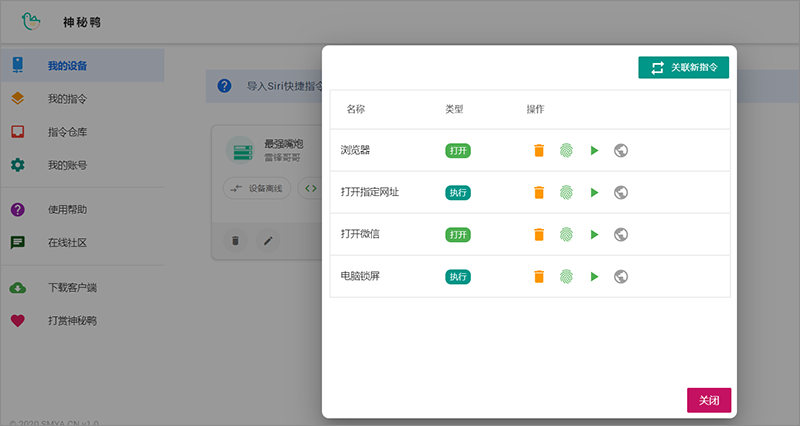The width and height of the screenshot is (800, 426).
Task: Click fingerprint icon for 打开指定网址 row
Action: pos(566,193)
